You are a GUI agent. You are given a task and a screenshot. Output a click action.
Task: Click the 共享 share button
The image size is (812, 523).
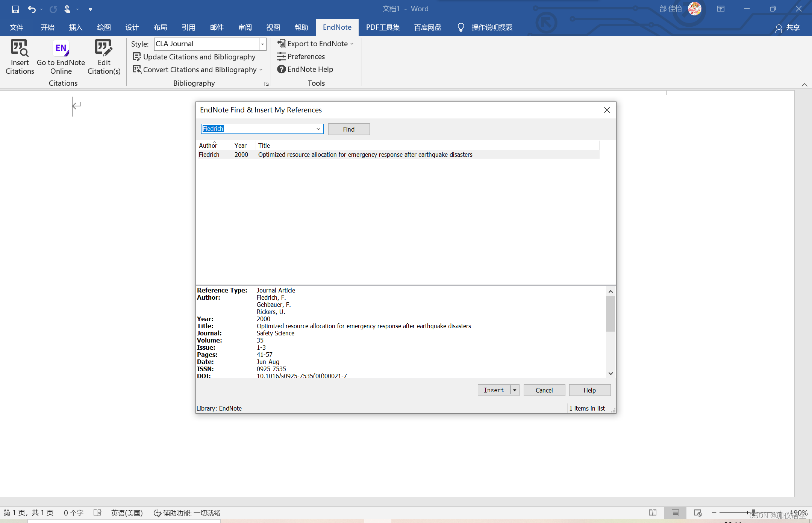tap(788, 28)
